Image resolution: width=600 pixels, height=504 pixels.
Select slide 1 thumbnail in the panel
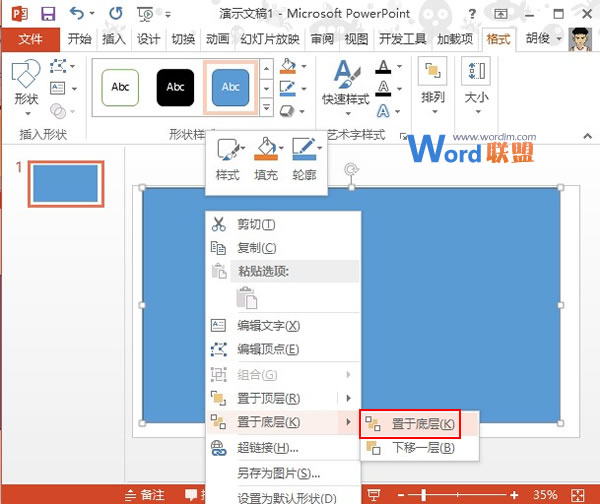coord(66,184)
